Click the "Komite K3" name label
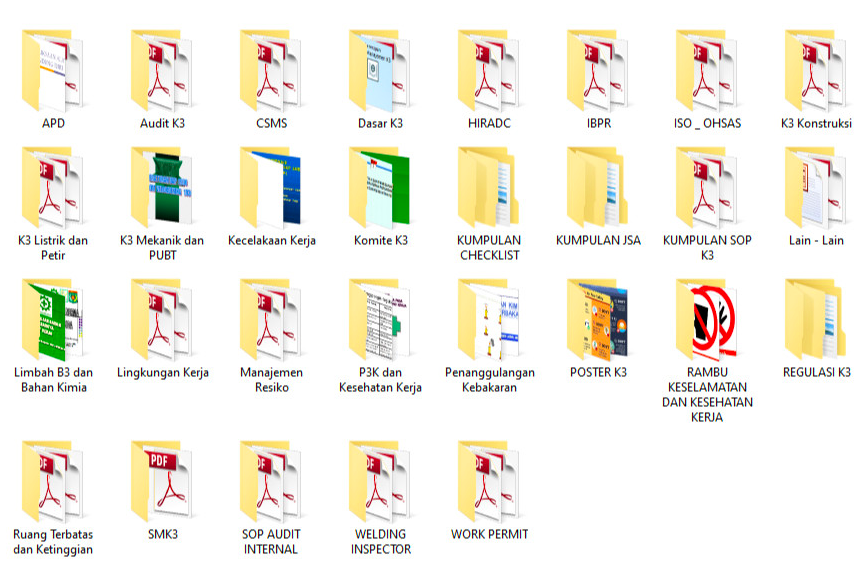Image resolution: width=865 pixels, height=588 pixels. point(381,240)
